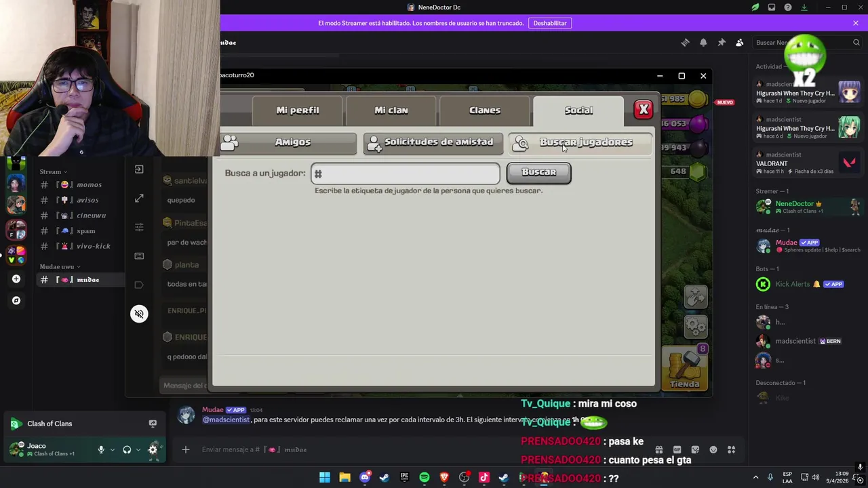Open the cineuwu channel
This screenshot has height=488, width=868.
click(81, 216)
